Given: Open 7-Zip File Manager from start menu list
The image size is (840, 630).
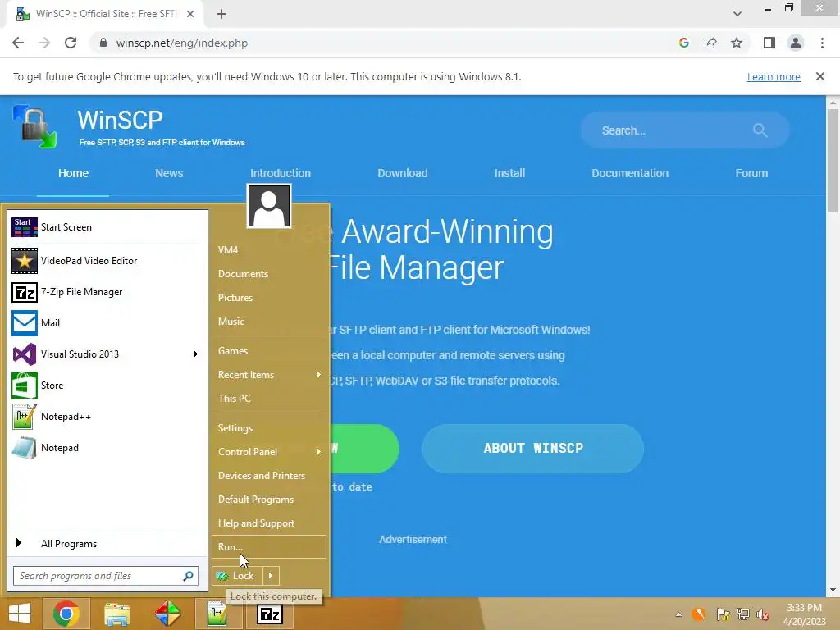Looking at the screenshot, I should 107,292.
